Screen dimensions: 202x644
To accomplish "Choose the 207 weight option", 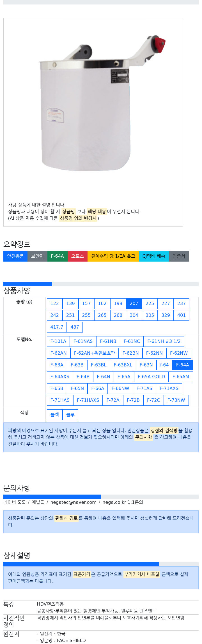I will tap(134, 303).
